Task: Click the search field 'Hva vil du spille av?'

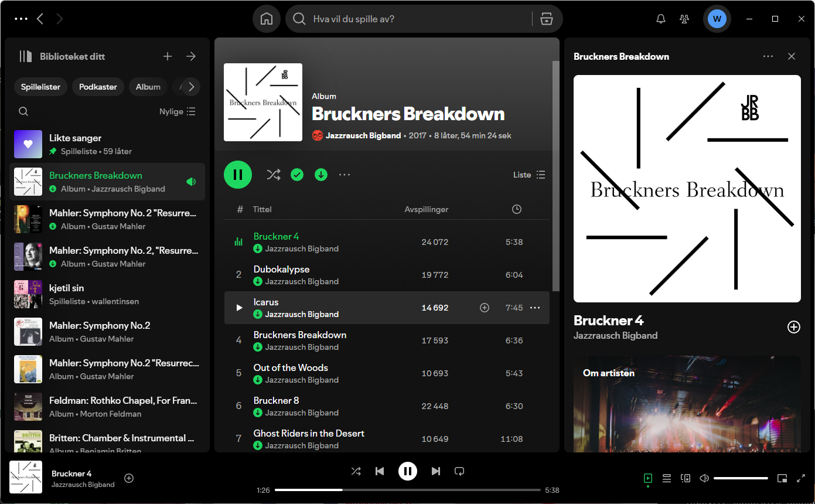Action: coord(410,19)
